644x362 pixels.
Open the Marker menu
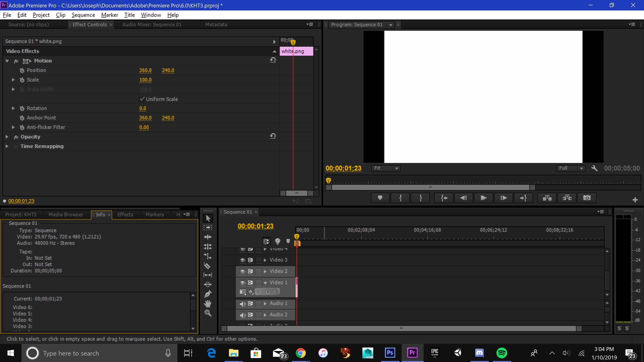[x=110, y=15]
